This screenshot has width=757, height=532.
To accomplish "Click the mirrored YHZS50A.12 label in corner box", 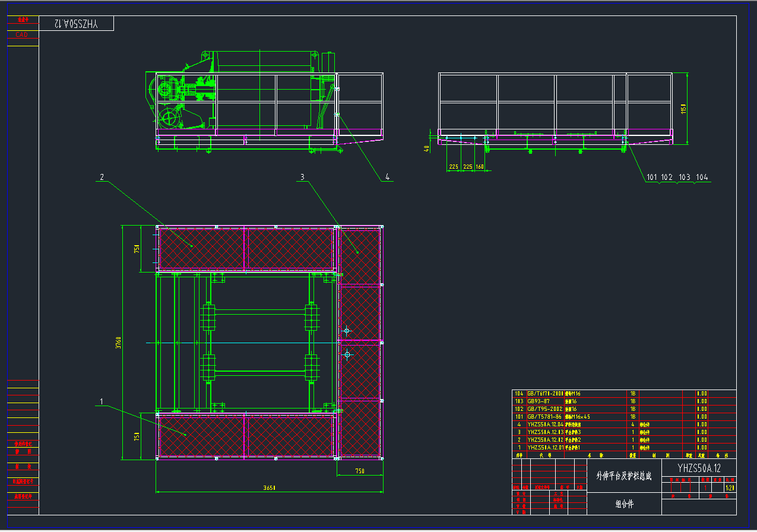I will tap(75, 24).
